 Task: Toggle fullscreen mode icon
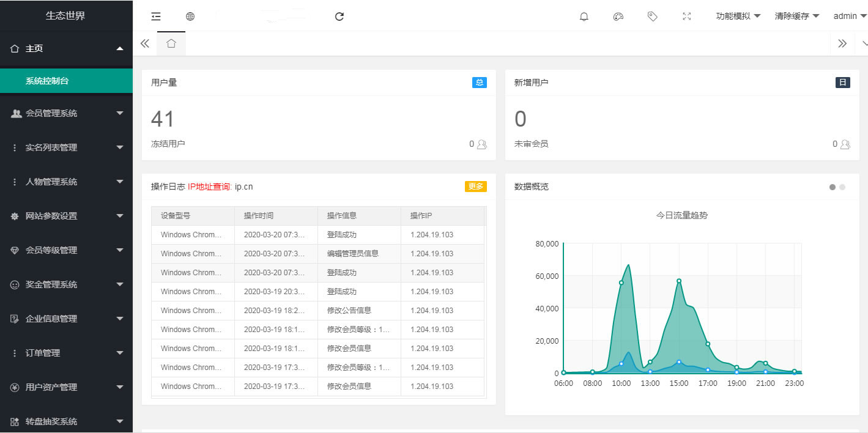click(x=686, y=17)
